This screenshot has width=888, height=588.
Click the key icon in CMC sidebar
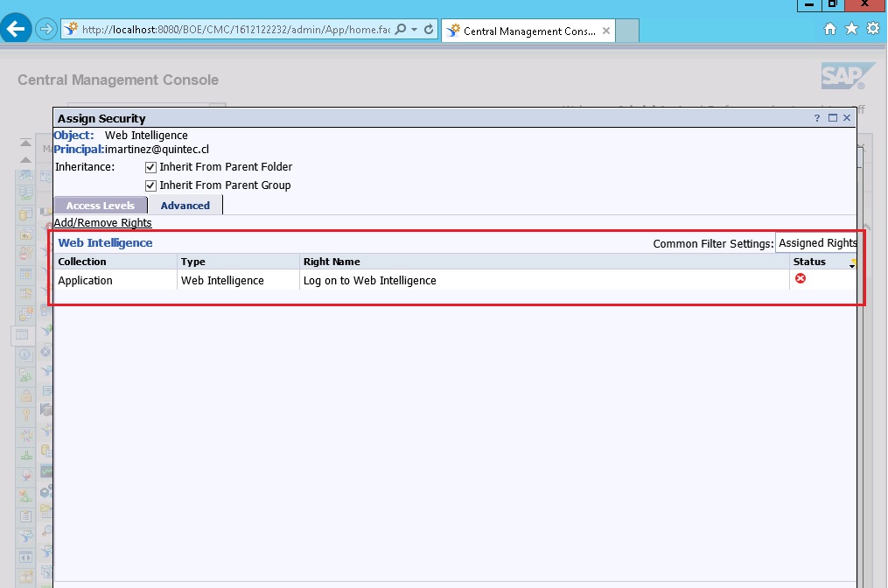(26, 416)
